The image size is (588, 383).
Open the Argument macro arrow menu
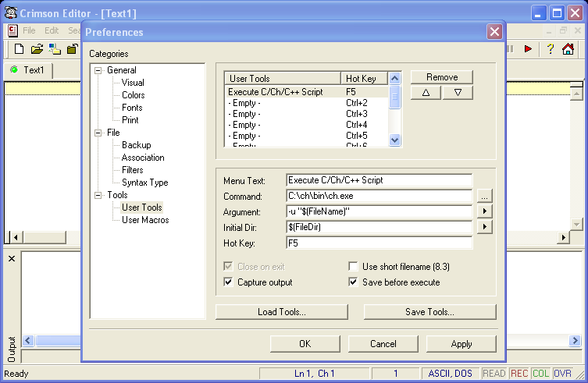pyautogui.click(x=484, y=211)
